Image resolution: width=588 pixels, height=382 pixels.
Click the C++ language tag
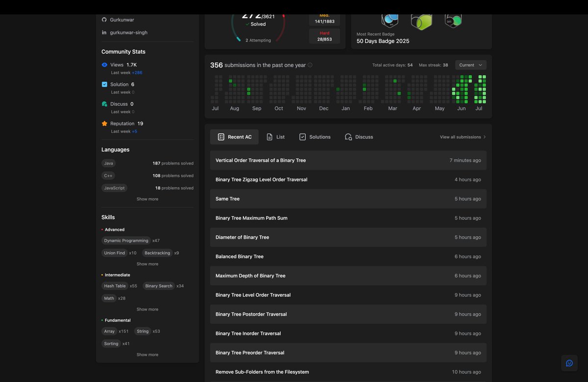(x=108, y=176)
